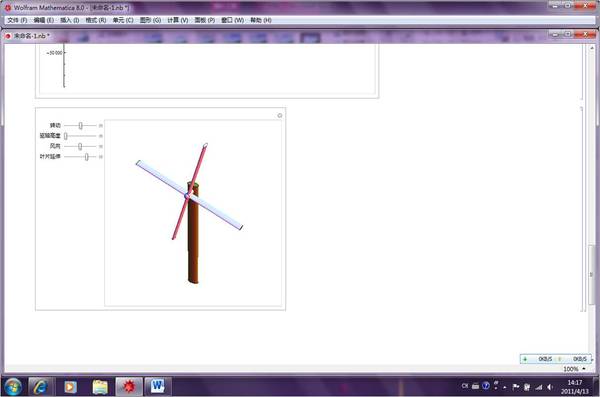
Task: Open the 帮助 (H) menu
Action: click(x=261, y=20)
